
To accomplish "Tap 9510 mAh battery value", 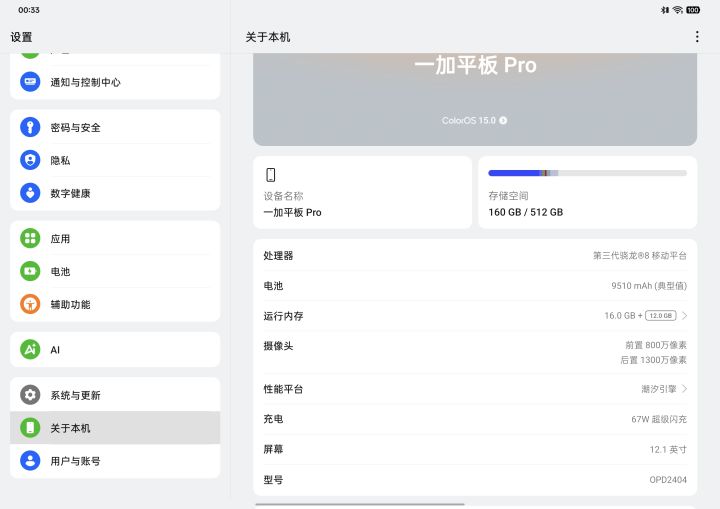I will tap(649, 286).
